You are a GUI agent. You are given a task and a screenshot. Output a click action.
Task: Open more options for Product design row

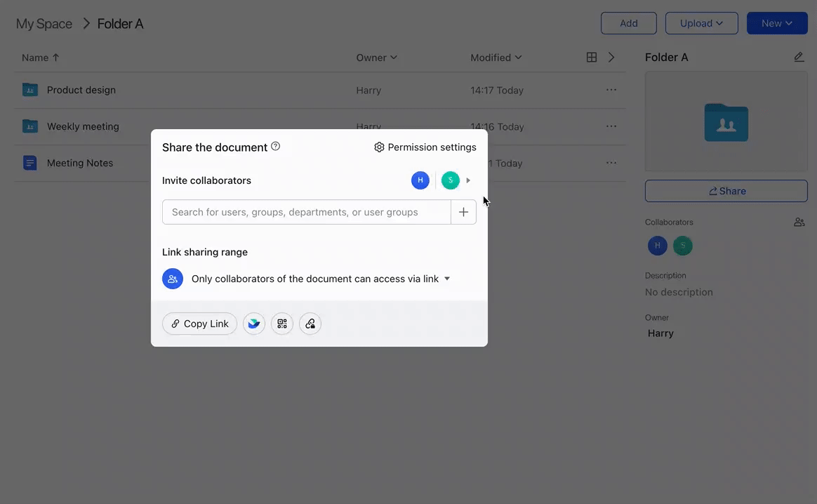click(x=611, y=90)
